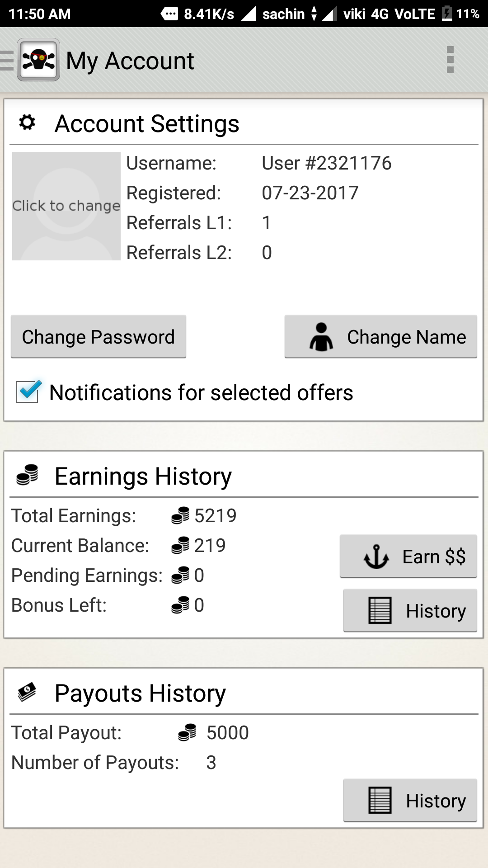Tap the Total Payout coin icon

coord(187,732)
